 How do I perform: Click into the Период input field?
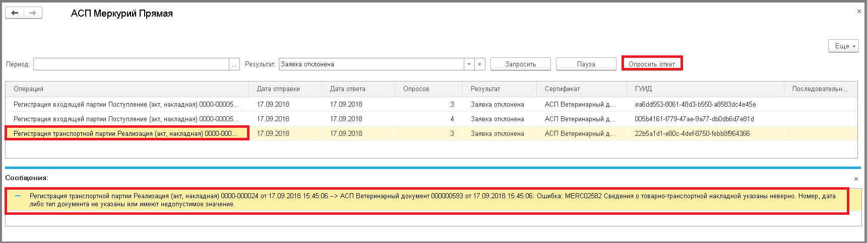pyautogui.click(x=131, y=64)
